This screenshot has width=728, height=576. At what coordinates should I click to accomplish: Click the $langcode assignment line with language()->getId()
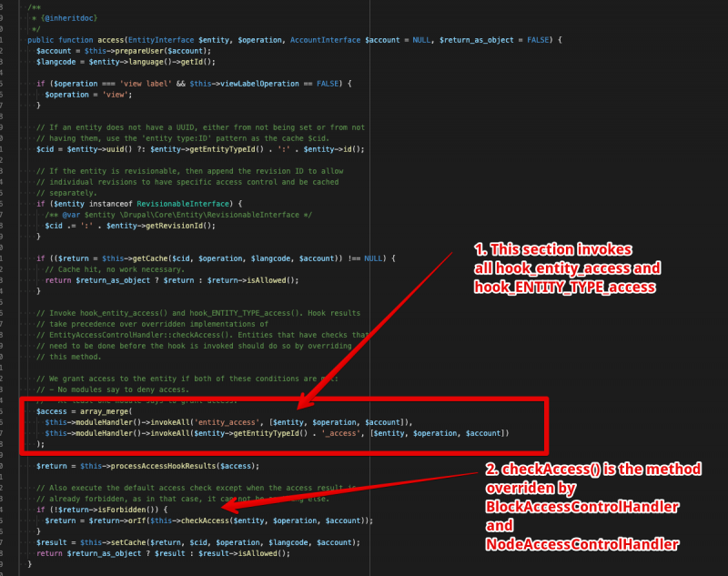pyautogui.click(x=126, y=62)
